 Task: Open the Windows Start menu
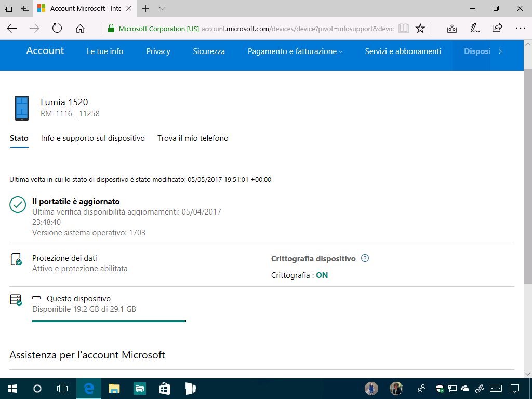tap(12, 389)
